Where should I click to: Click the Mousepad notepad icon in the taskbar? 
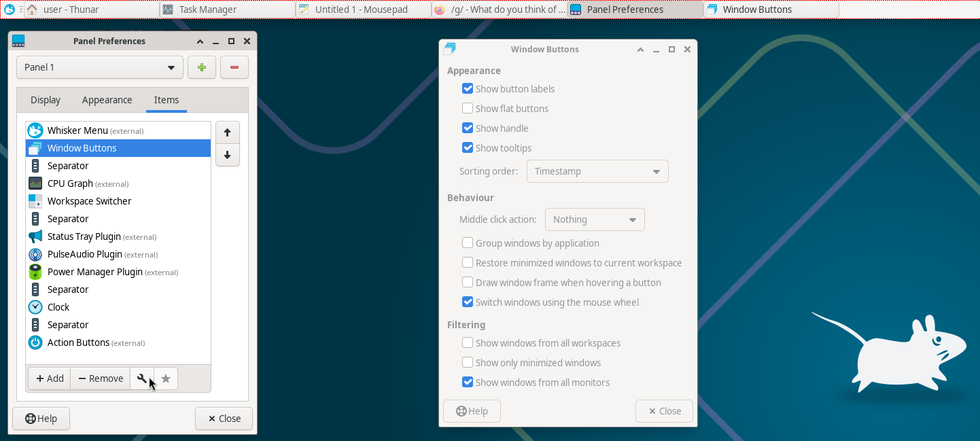click(x=303, y=10)
